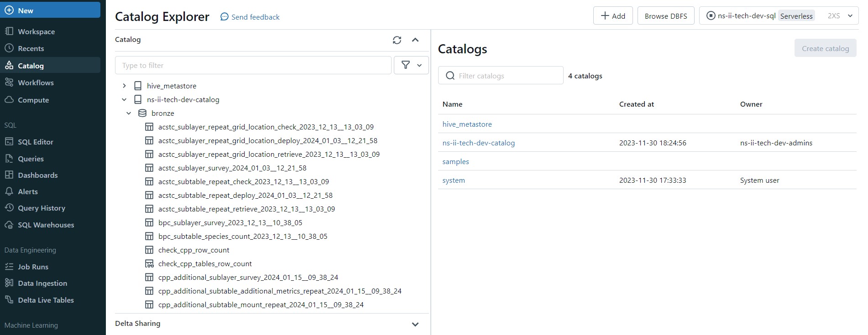
Task: Click the New plus icon
Action: [9, 10]
